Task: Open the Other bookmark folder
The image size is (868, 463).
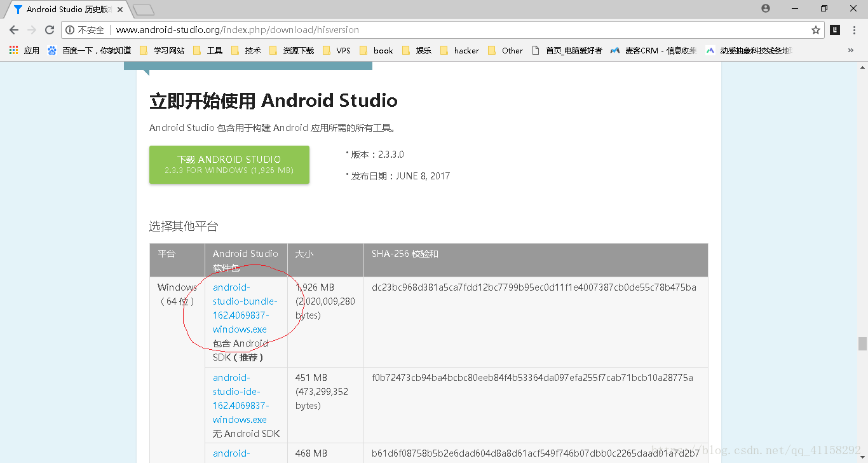Action: click(x=506, y=50)
